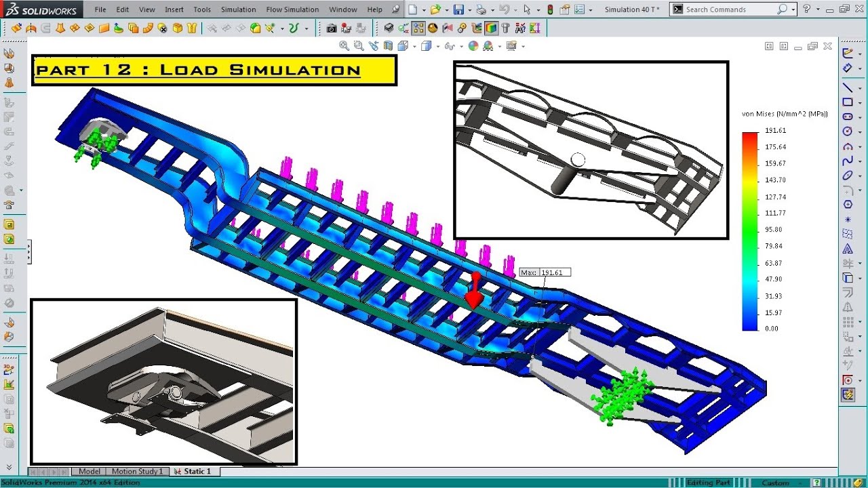This screenshot has width=868, height=488.
Task: Open the Flow Simulation menu
Action: click(293, 9)
